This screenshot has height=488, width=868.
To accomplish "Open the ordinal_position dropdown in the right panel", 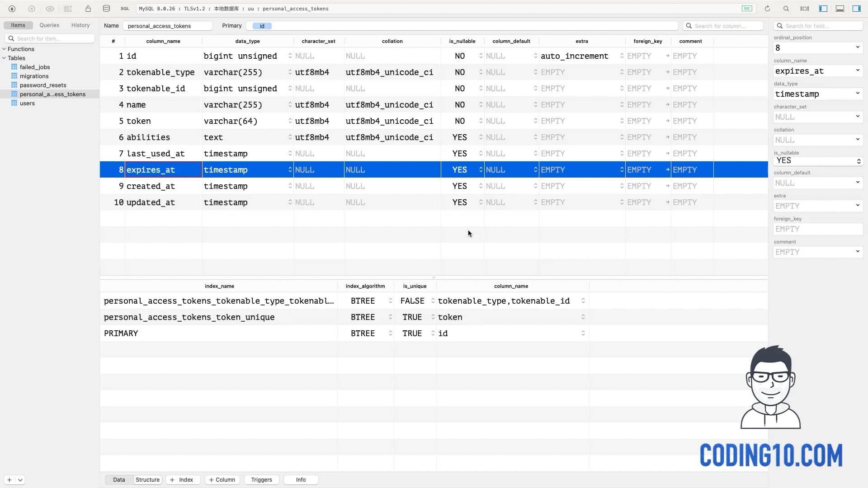I will (x=857, y=47).
